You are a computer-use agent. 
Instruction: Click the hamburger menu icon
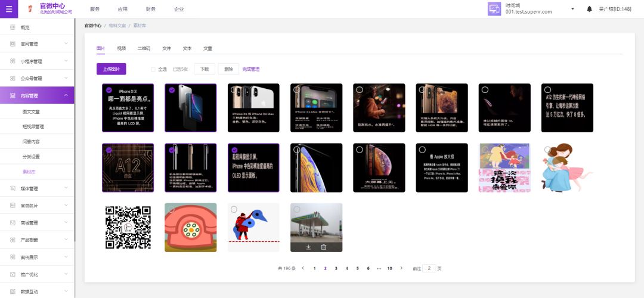pyautogui.click(x=8, y=9)
